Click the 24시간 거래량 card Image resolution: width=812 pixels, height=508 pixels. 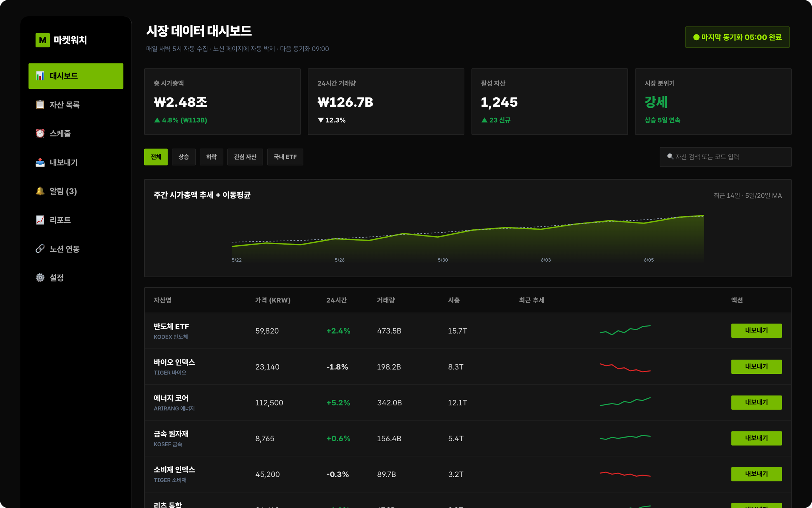coord(386,102)
